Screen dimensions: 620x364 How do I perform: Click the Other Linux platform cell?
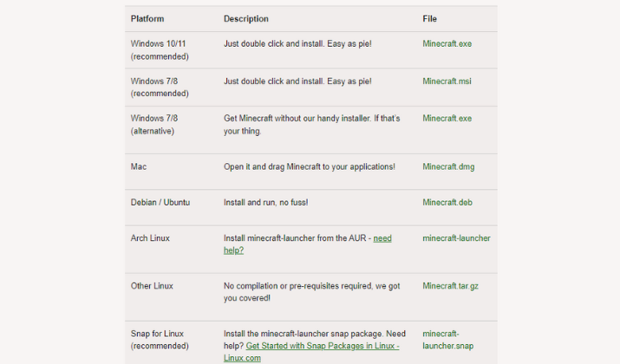pyautogui.click(x=152, y=286)
